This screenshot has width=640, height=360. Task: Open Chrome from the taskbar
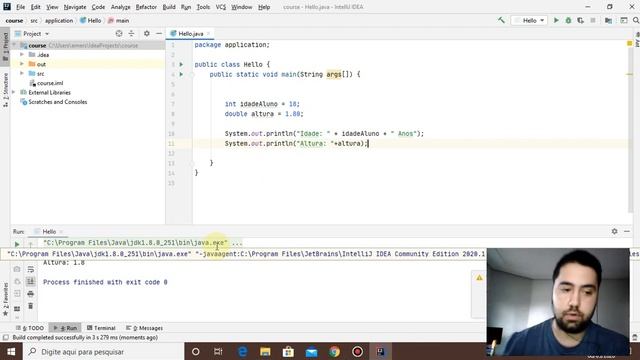[x=334, y=351]
